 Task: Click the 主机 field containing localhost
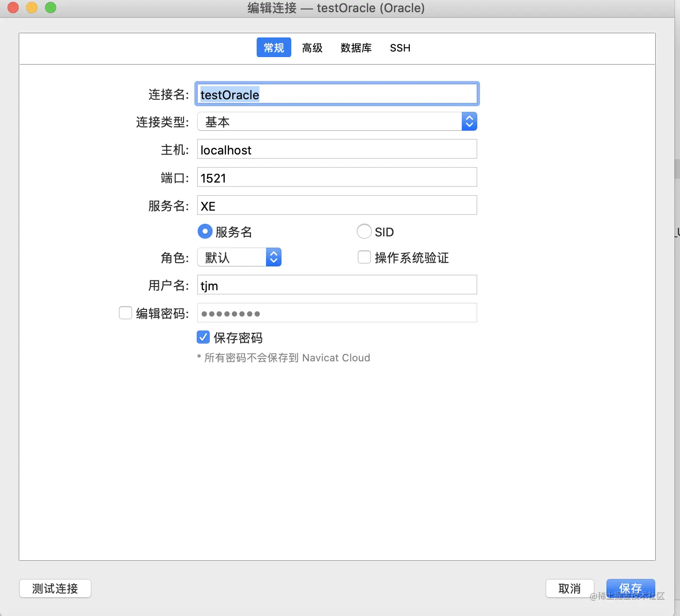click(x=337, y=149)
